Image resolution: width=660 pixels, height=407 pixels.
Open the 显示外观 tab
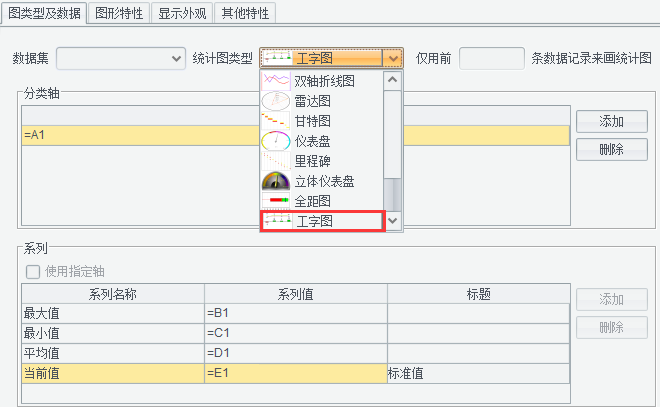tap(182, 13)
